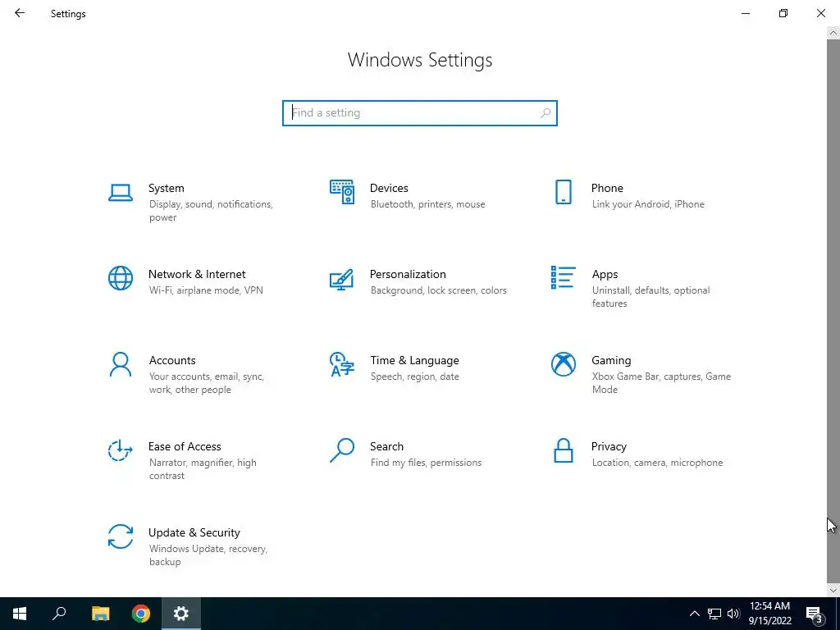Click the Ease of Access heading
This screenshot has width=840, height=630.
[185, 447]
